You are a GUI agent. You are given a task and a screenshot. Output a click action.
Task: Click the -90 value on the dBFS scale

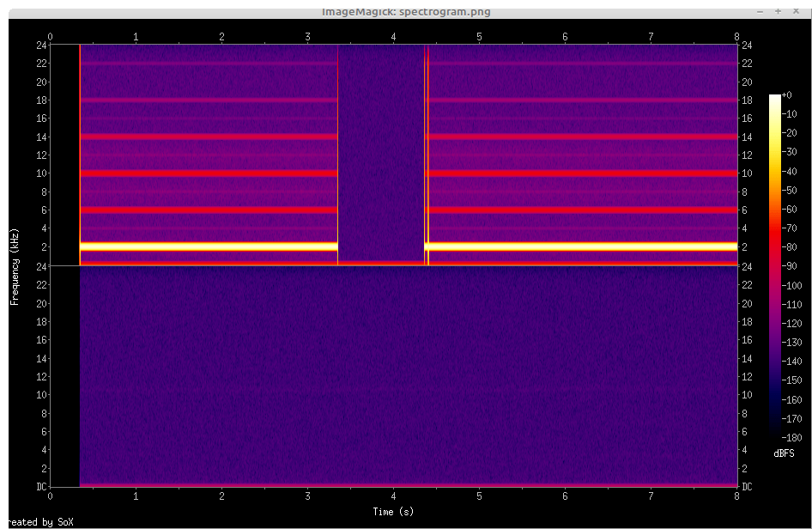pos(789,266)
